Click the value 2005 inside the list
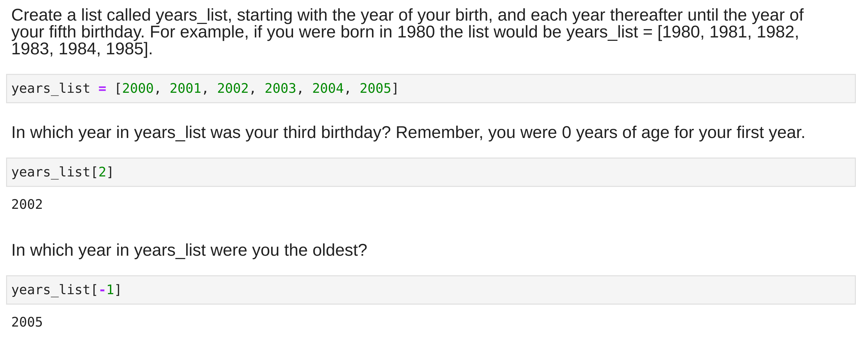Image resolution: width=868 pixels, height=337 pixels. [375, 88]
